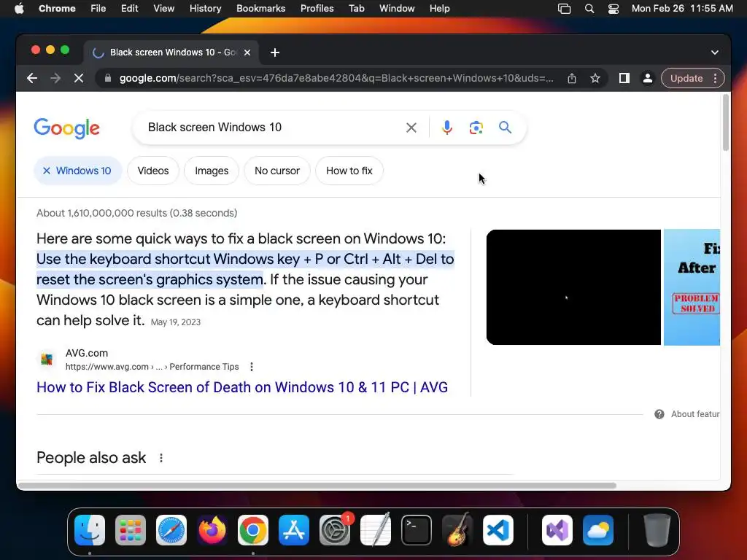
Task: Filter results by Images
Action: click(212, 171)
